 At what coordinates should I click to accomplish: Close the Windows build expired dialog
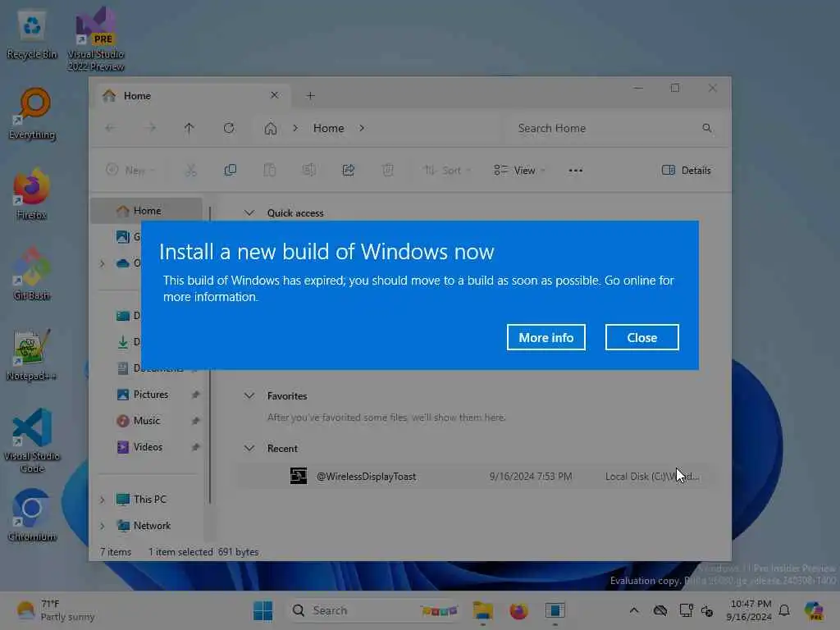pyautogui.click(x=641, y=337)
